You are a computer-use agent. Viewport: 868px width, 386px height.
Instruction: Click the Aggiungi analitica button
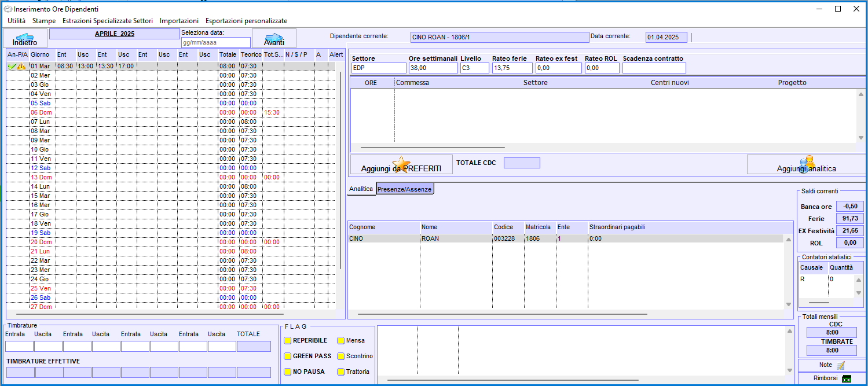806,164
